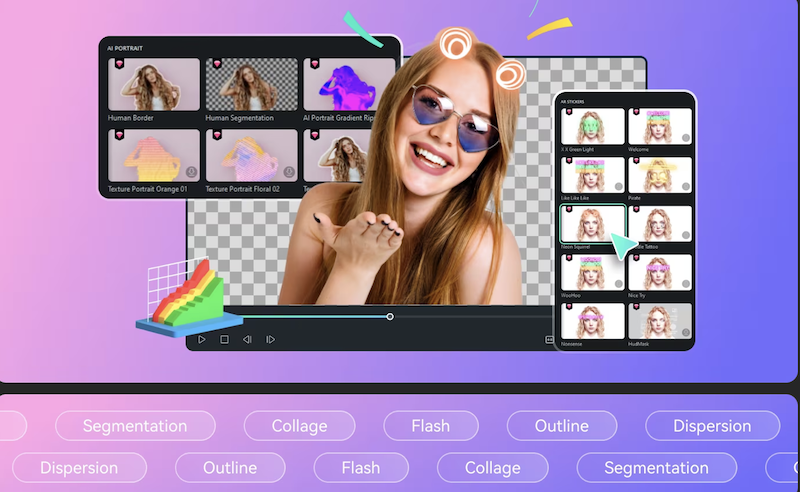This screenshot has height=492, width=800.
Task: Click the Flash pill in the upper row
Action: [431, 426]
